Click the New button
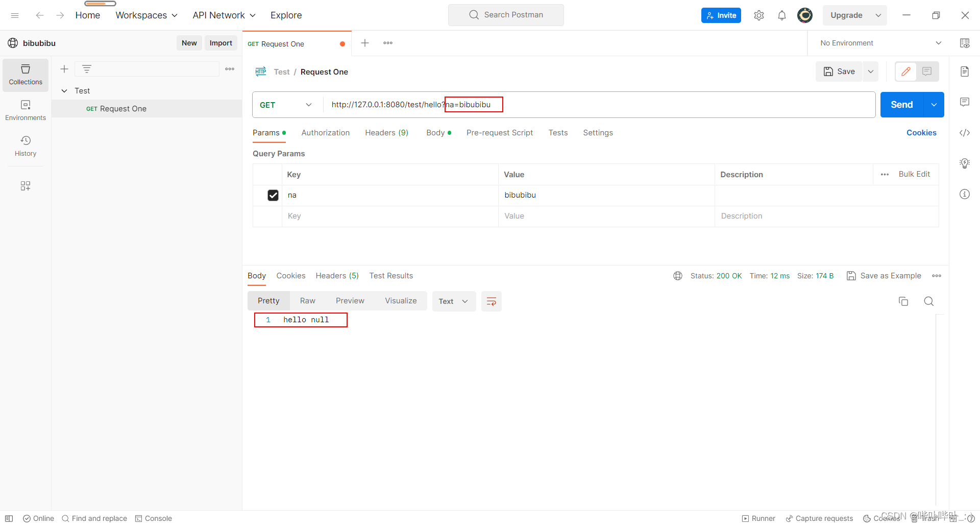The width and height of the screenshot is (980, 526). point(189,43)
